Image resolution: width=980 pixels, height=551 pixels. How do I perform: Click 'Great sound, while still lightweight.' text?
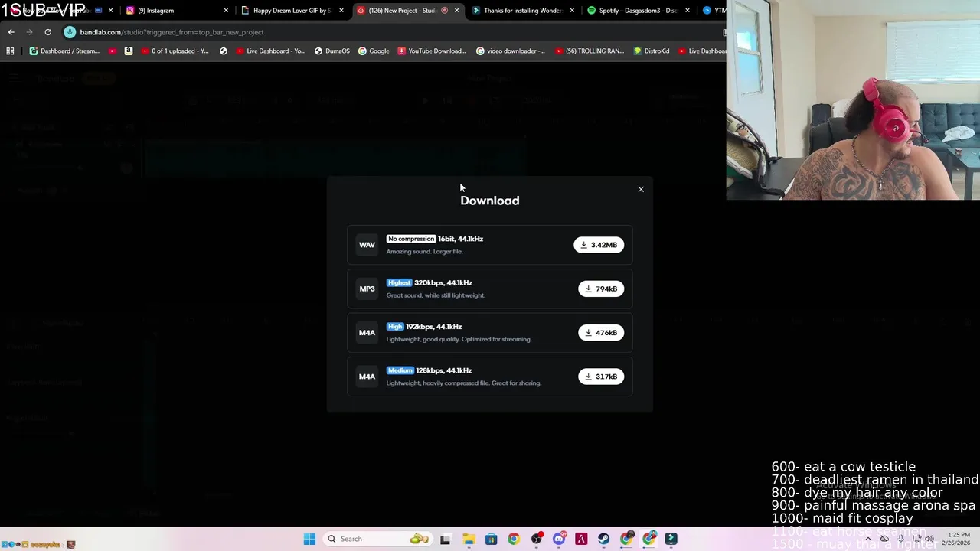[x=436, y=295]
